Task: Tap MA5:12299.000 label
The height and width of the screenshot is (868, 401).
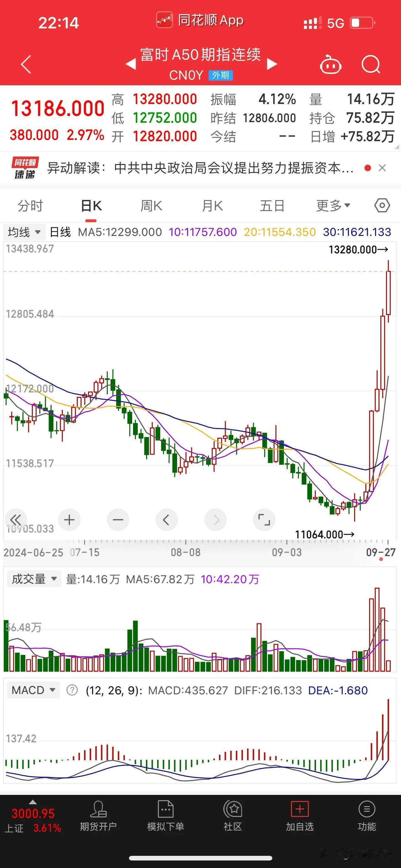Action: 120,232
